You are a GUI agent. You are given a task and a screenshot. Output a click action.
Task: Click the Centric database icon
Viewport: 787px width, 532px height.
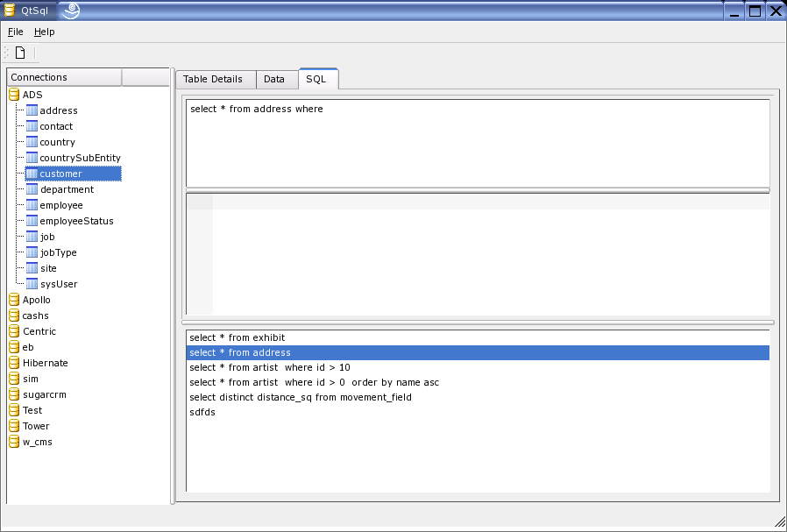(x=15, y=331)
